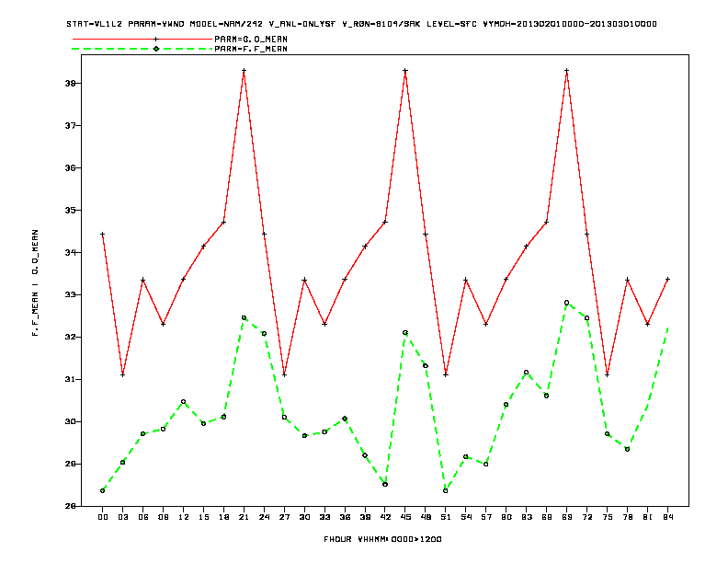The height and width of the screenshot is (563, 728).
Task: Click the FHOUR VHHMM x-axis title
Action: coord(382,539)
